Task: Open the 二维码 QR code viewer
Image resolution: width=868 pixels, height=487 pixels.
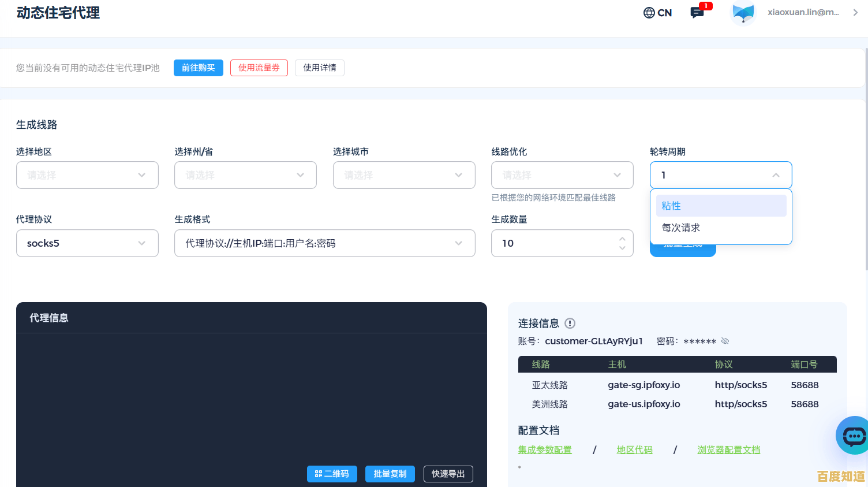Action: pos(332,474)
